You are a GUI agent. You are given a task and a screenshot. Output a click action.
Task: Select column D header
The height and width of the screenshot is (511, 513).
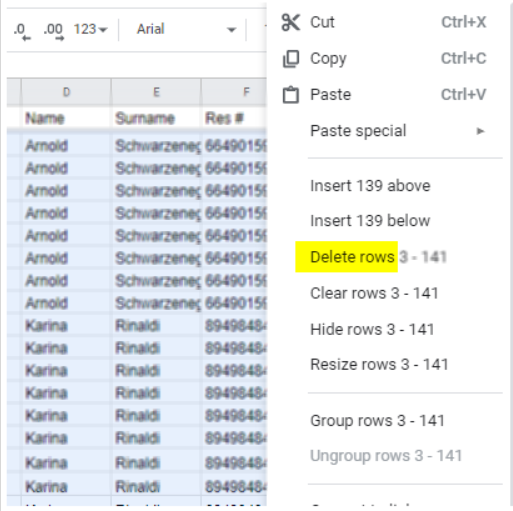[66, 92]
